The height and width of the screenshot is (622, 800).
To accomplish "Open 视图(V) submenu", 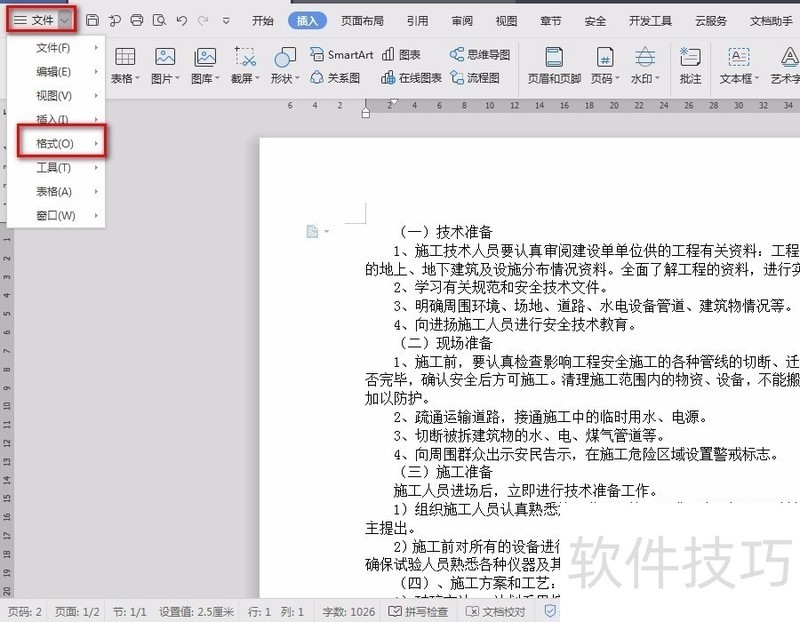I will click(56, 96).
